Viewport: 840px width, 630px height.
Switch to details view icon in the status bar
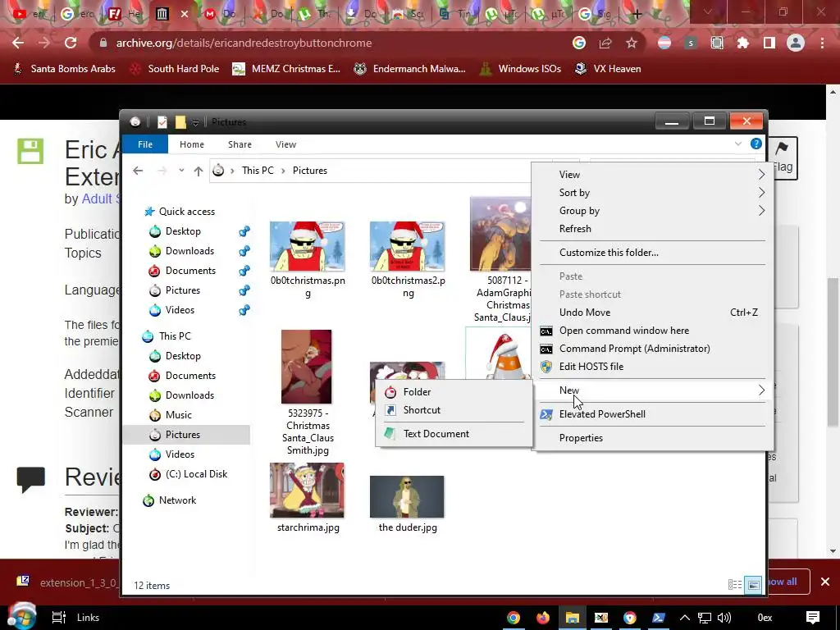coord(735,585)
